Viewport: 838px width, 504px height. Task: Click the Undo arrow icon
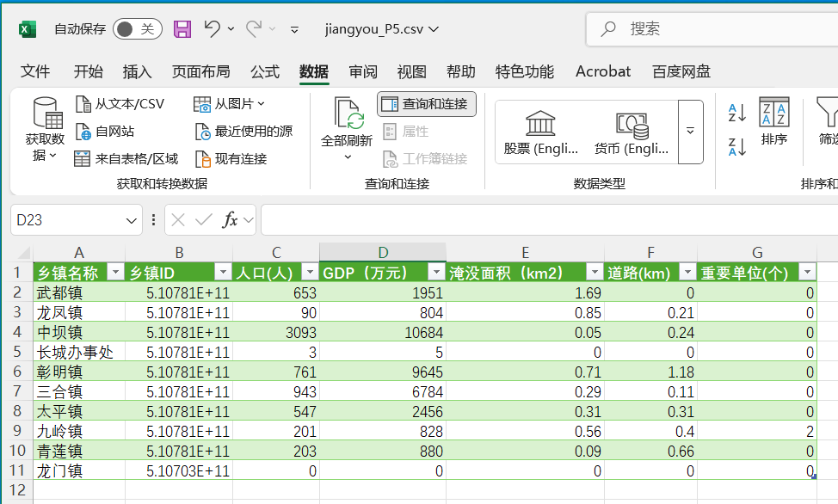(213, 28)
